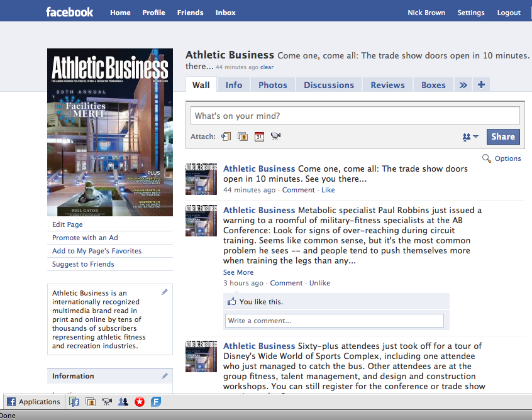Switch to the Wall tab
The height and width of the screenshot is (420, 532).
pos(201,85)
